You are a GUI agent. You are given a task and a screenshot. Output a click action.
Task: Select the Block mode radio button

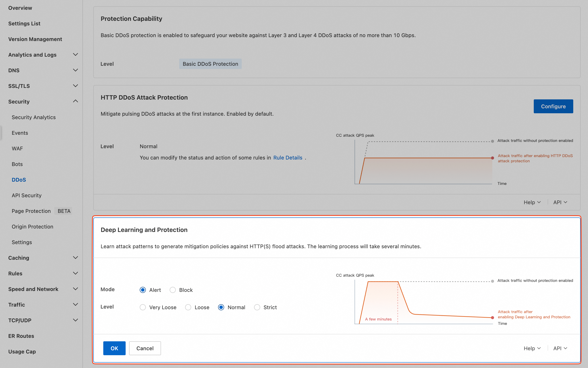point(172,290)
